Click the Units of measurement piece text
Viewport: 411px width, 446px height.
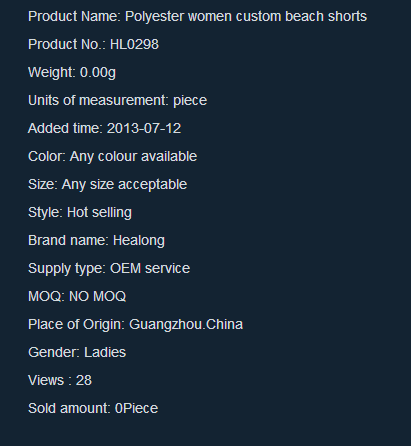pos(117,101)
